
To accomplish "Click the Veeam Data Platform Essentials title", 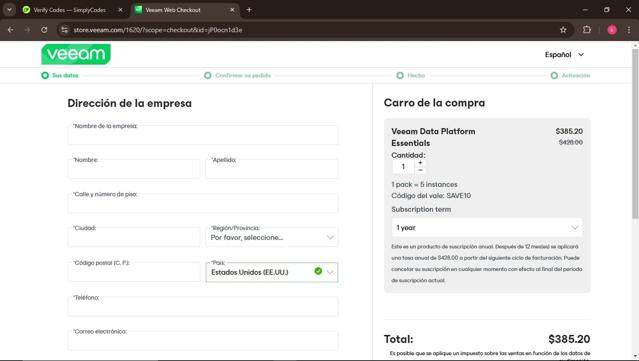I will [433, 137].
